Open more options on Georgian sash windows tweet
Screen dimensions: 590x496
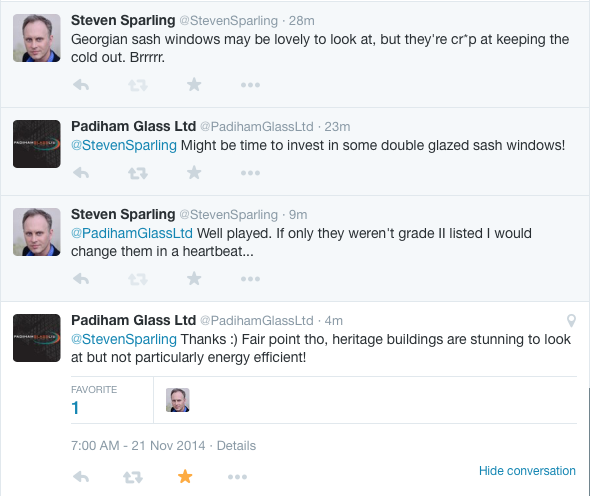[250, 85]
